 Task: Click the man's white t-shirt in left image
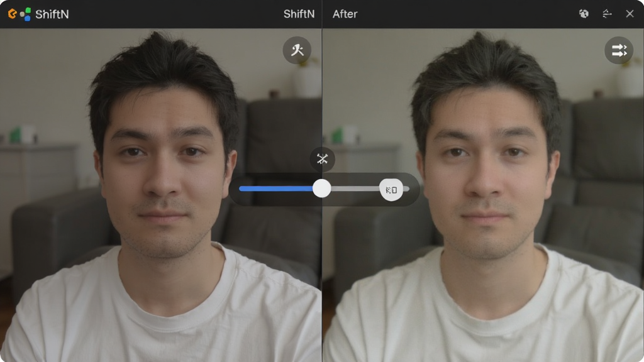(x=160, y=312)
